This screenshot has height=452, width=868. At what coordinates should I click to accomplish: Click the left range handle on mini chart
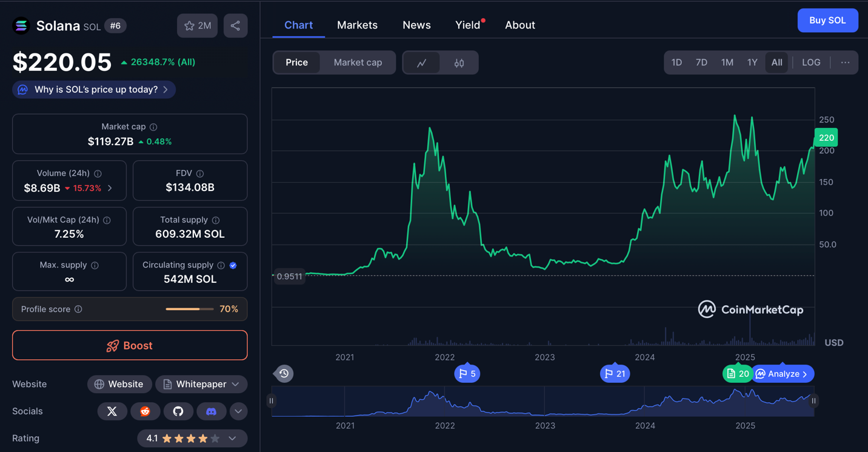coord(272,401)
